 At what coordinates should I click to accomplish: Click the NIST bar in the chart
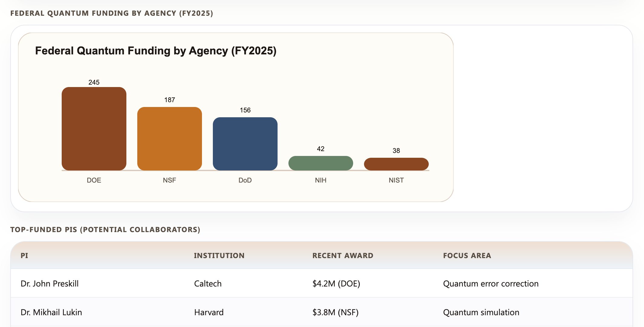pyautogui.click(x=396, y=164)
